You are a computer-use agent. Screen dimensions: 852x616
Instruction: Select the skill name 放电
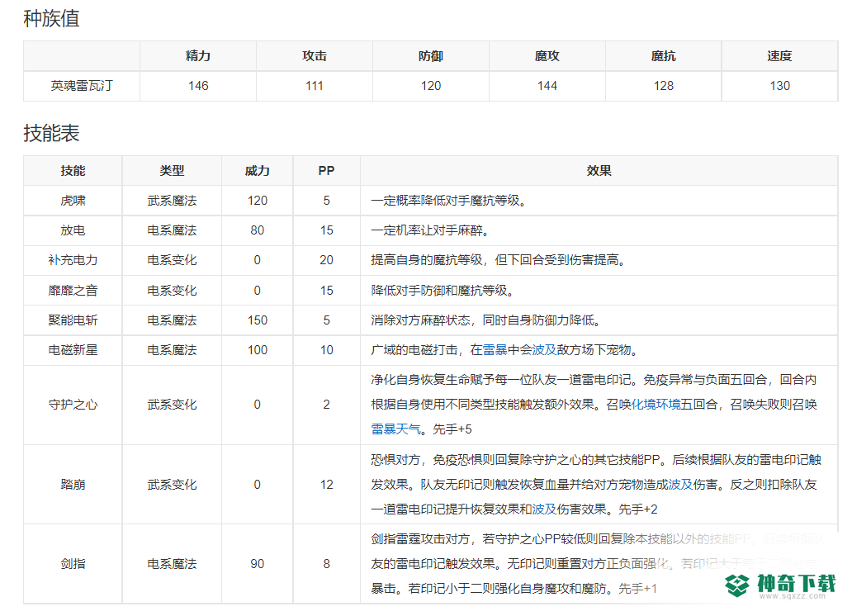pyautogui.click(x=73, y=230)
